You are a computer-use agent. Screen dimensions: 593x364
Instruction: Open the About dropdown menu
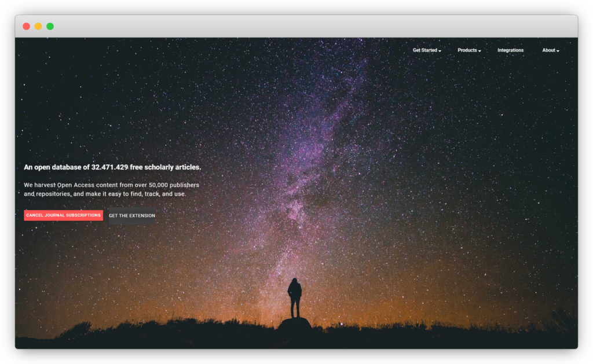[551, 50]
